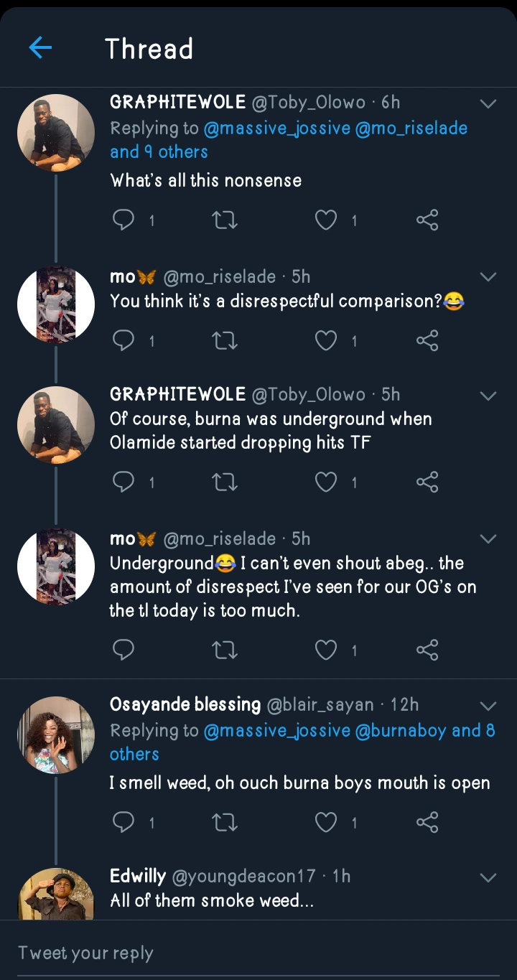Tap the "and 9 others" link
The height and width of the screenshot is (980, 517).
pyautogui.click(x=159, y=152)
